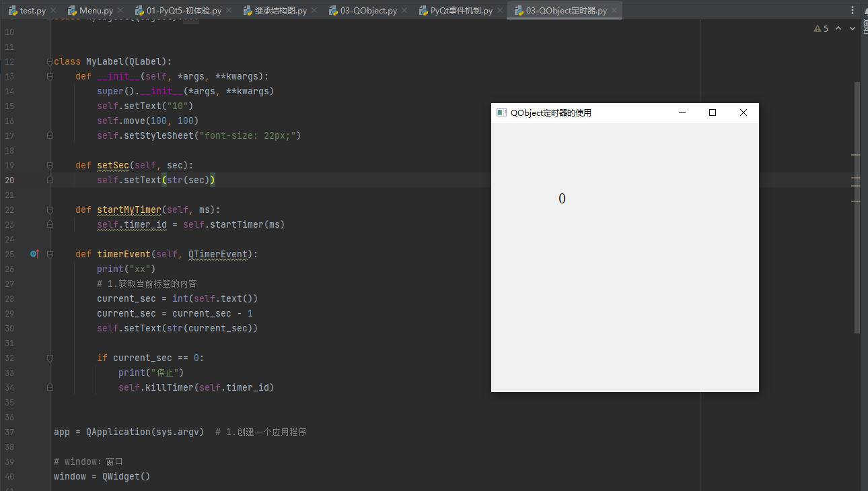Click the QTimerEvent parameter on line 25
Screen dimensions: 868x491
click(218, 255)
